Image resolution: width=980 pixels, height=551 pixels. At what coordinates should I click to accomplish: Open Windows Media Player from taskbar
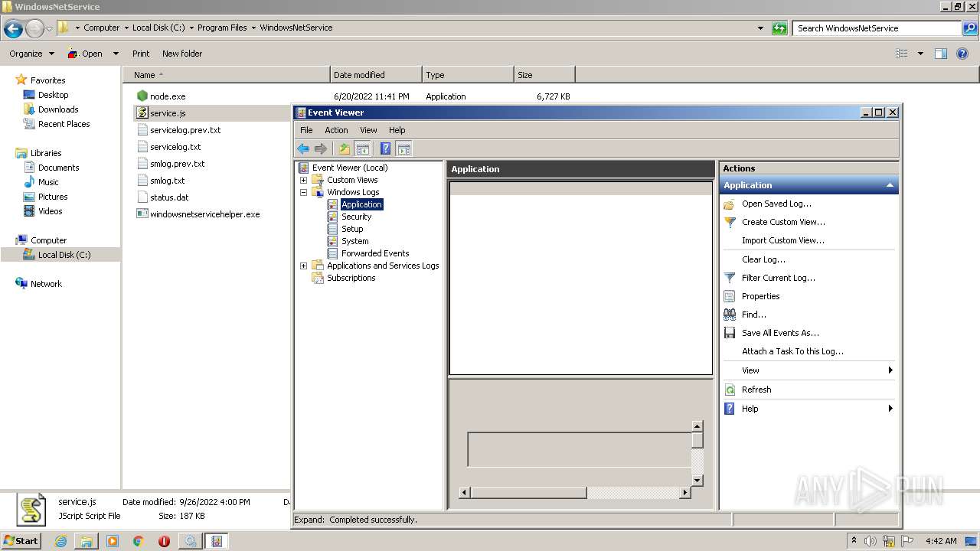coord(113,541)
